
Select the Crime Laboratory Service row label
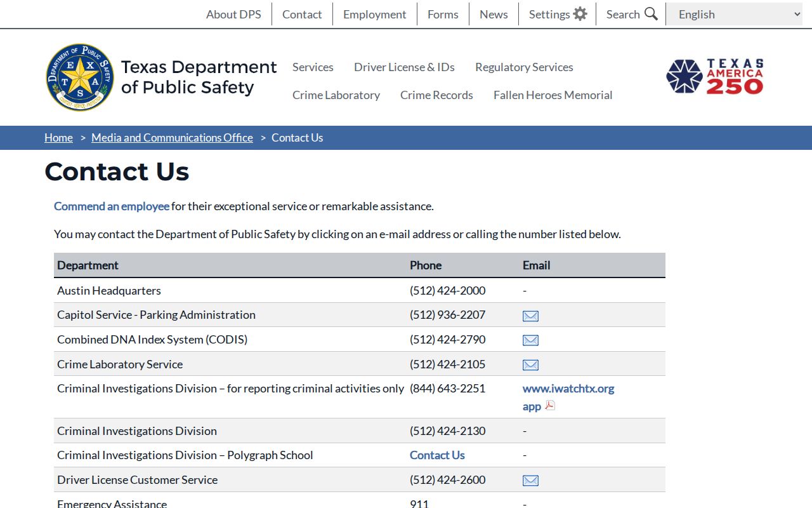click(120, 364)
